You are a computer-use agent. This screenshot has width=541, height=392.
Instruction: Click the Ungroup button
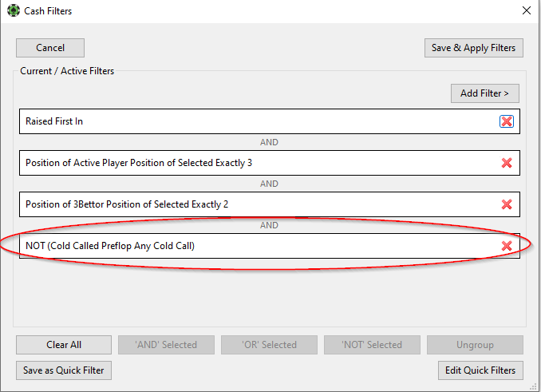coord(475,345)
